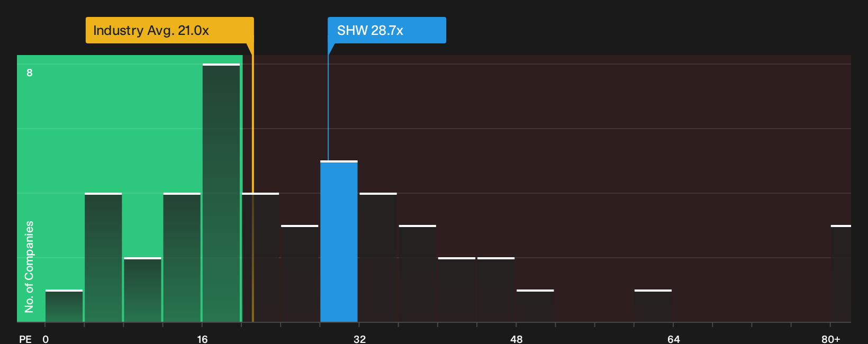
Task: Click the '64' x-axis tick label
Action: pos(673,339)
